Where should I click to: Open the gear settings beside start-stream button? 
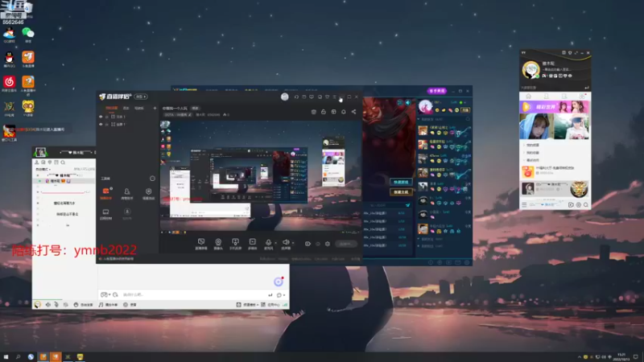328,244
